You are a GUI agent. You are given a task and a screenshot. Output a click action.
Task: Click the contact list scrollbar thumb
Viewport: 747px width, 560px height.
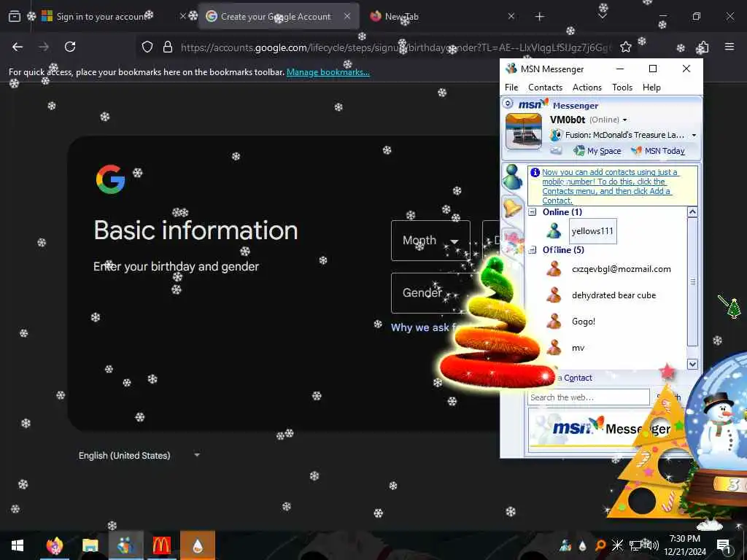coord(693,282)
